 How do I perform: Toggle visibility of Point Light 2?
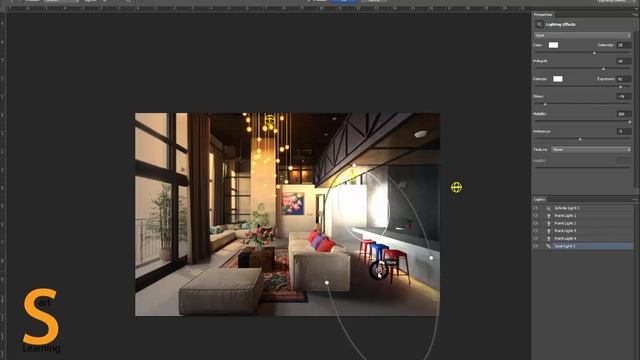(x=536, y=223)
